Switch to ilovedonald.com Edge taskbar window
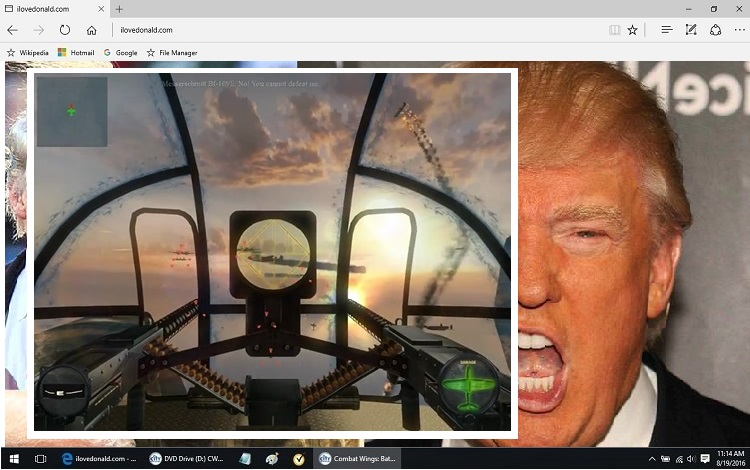 click(99, 459)
